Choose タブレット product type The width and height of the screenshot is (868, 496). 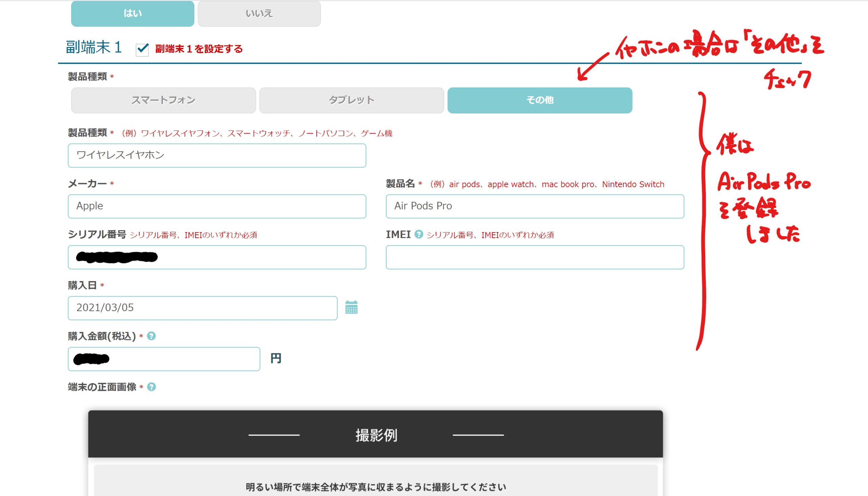[x=352, y=100]
